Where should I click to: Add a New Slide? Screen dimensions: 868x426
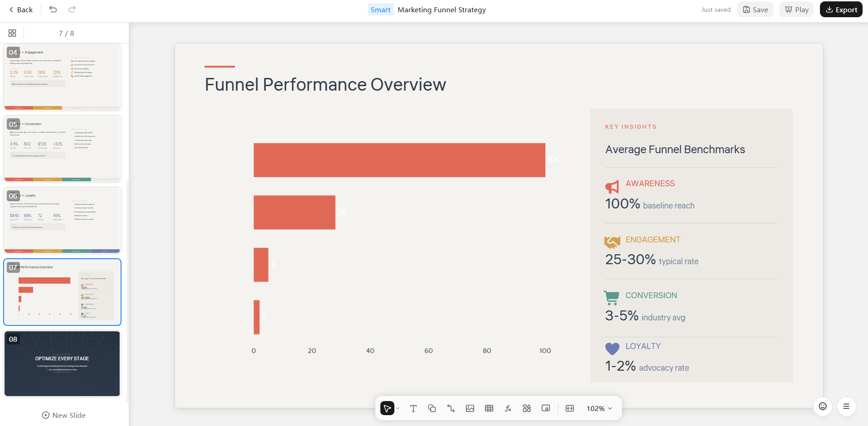64,415
